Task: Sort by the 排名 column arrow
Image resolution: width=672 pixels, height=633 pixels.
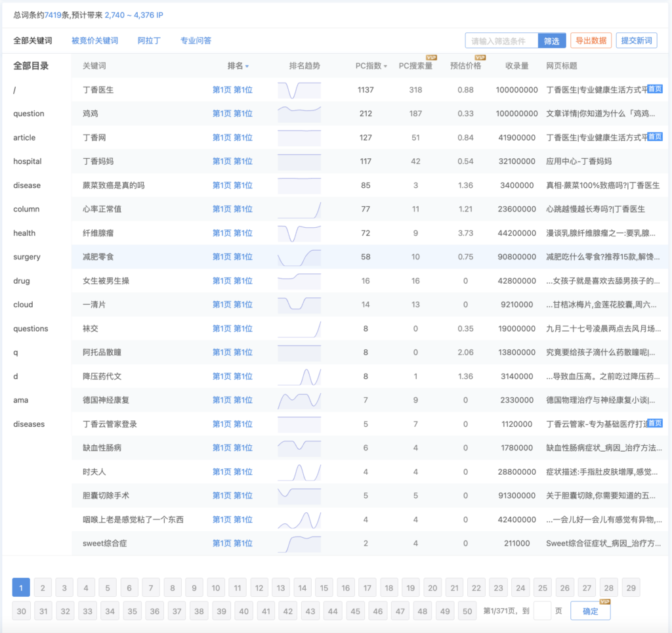Action: (247, 66)
